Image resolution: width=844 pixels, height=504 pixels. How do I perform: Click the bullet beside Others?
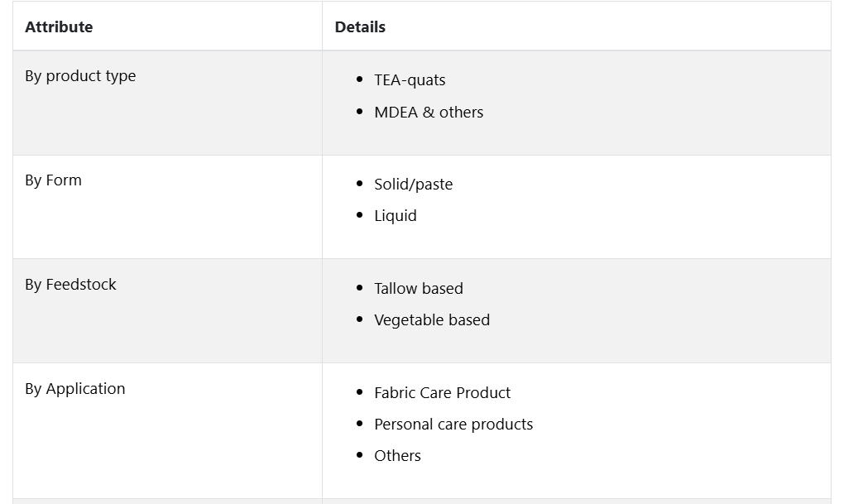(359, 456)
